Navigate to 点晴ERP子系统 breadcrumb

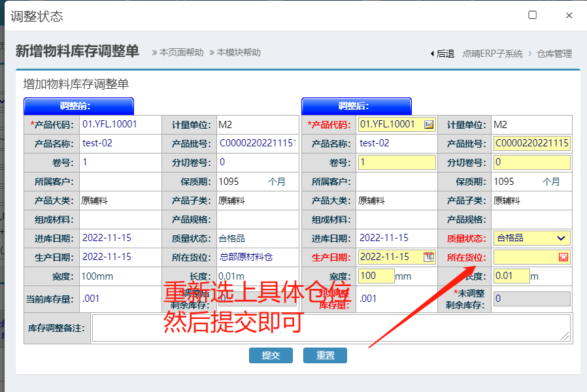click(x=492, y=54)
